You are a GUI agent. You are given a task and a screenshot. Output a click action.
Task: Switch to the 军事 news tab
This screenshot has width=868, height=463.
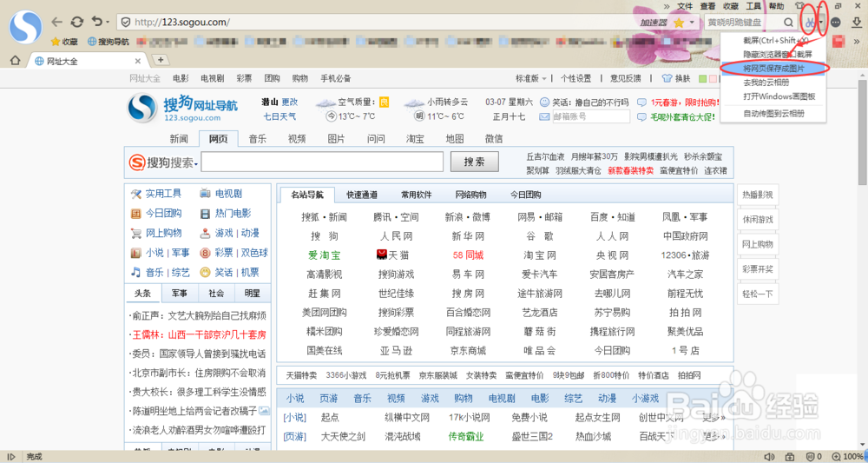180,293
